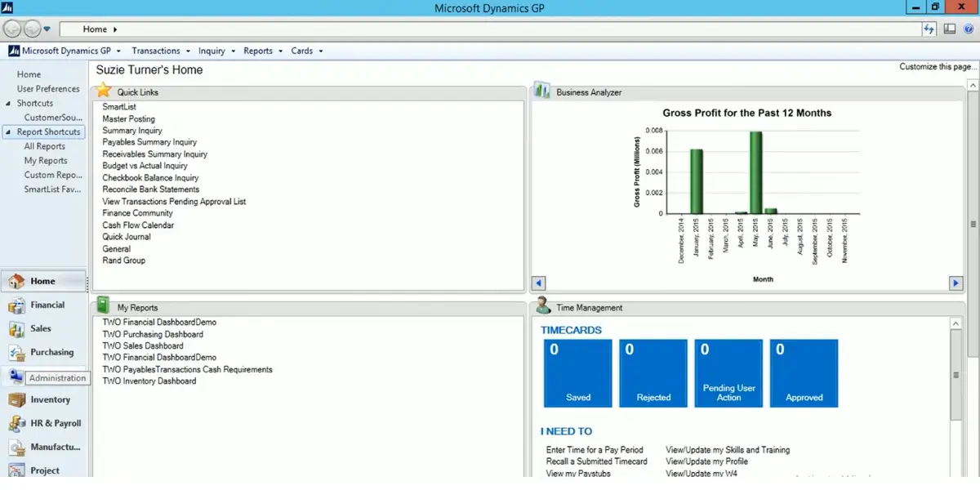The image size is (980, 490).
Task: Select User Preferences in navigation tree
Action: click(48, 89)
